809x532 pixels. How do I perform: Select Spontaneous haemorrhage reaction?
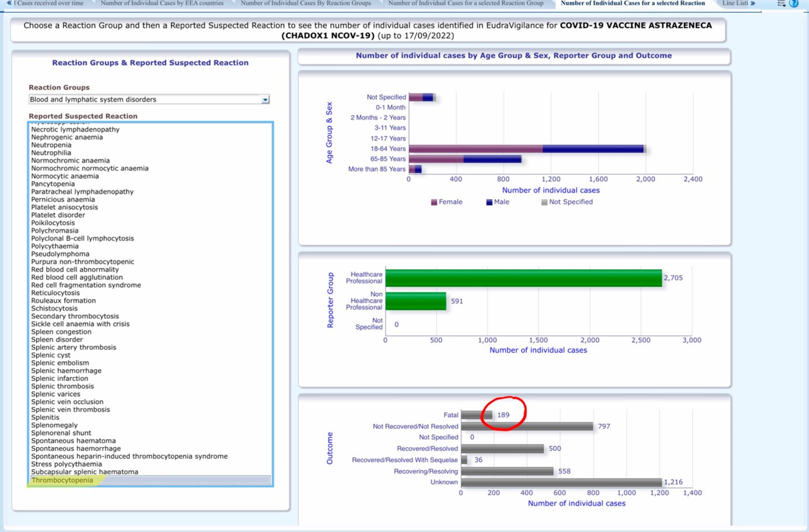[x=76, y=448]
